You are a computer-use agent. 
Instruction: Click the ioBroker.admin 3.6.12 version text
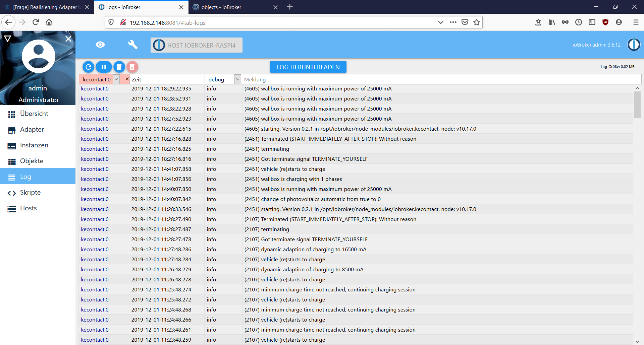coord(596,45)
